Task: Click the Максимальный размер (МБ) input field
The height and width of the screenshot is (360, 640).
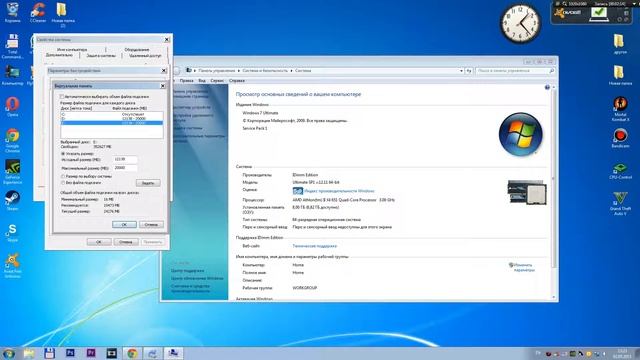Action: coord(125,168)
